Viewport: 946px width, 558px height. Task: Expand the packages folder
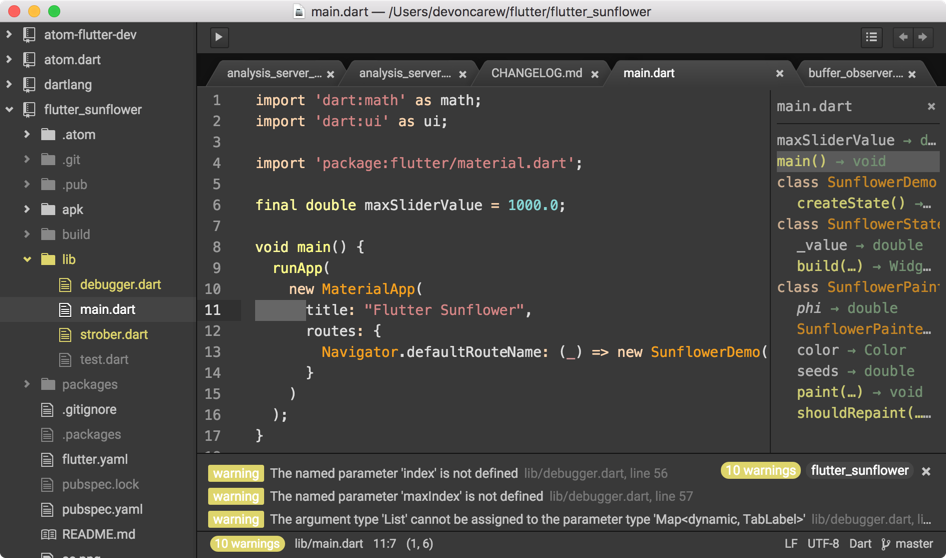pyautogui.click(x=27, y=384)
